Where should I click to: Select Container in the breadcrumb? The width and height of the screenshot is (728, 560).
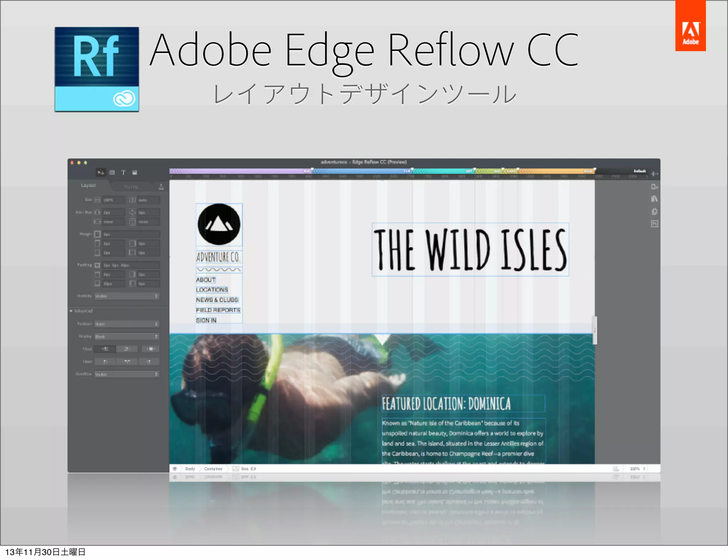point(213,469)
